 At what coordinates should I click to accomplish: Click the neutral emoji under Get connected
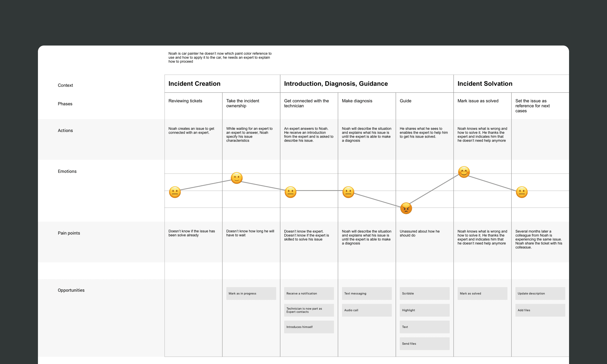point(290,192)
